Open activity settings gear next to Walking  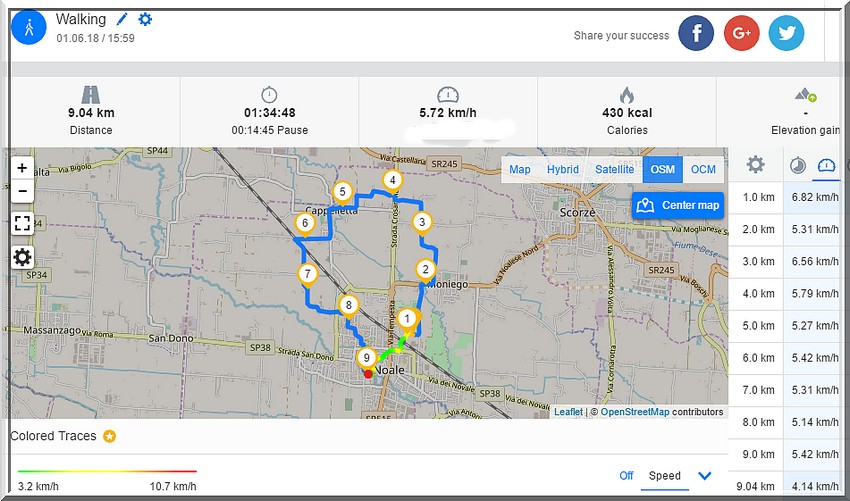pyautogui.click(x=145, y=20)
